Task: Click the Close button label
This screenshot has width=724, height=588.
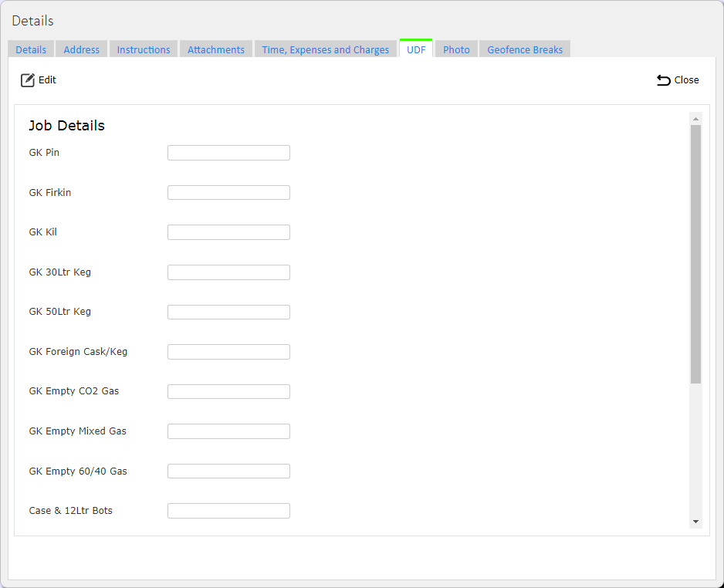Action: point(687,79)
